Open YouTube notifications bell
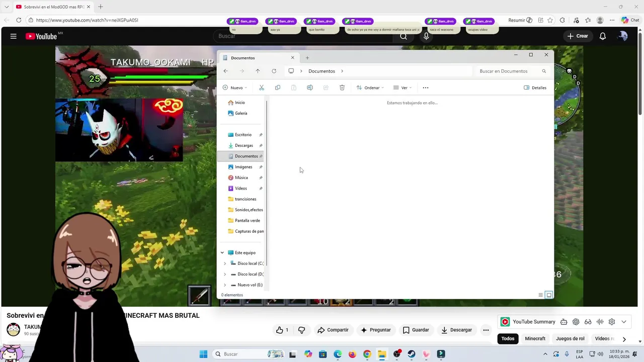644x362 pixels. (603, 36)
